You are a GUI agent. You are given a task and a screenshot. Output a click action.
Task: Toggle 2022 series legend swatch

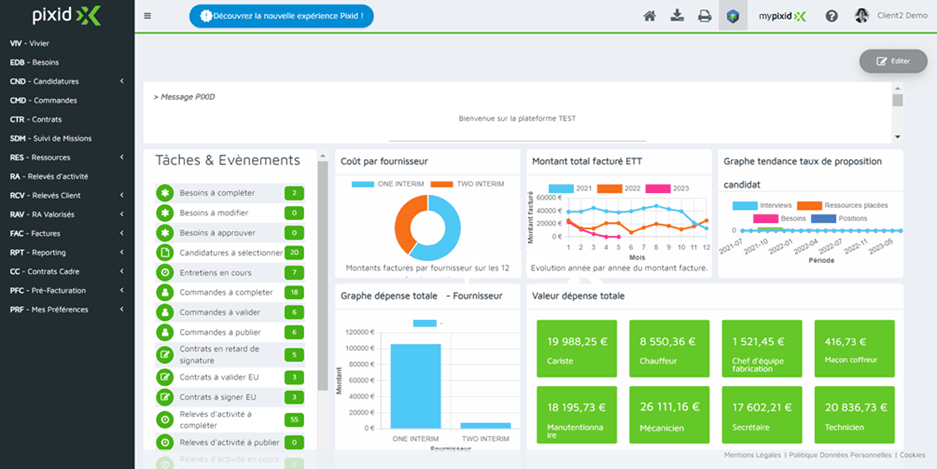point(610,188)
